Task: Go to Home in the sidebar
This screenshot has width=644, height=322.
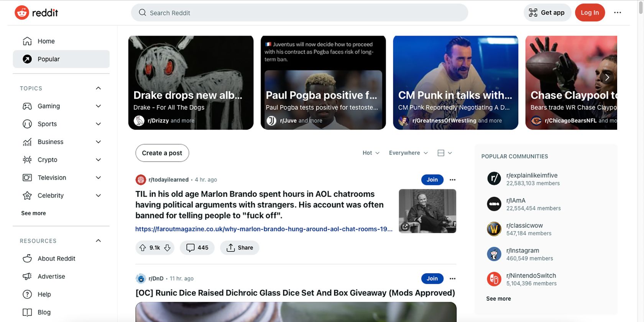Action: [46, 41]
